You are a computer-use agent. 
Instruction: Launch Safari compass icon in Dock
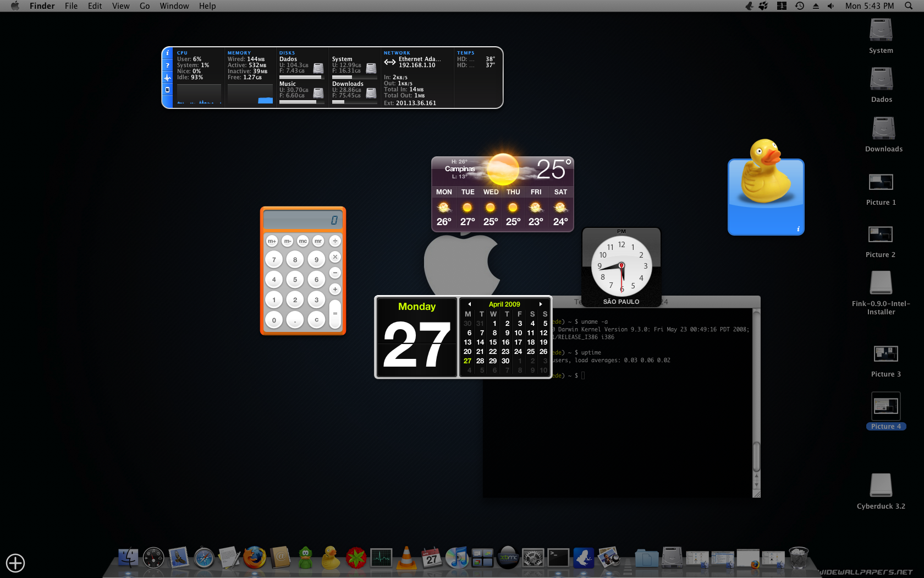[204, 558]
